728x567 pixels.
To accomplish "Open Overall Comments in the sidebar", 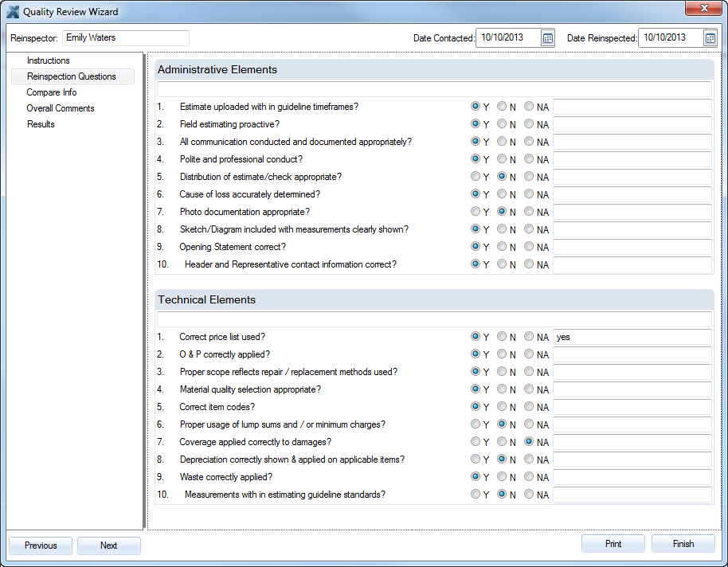I will point(61,108).
